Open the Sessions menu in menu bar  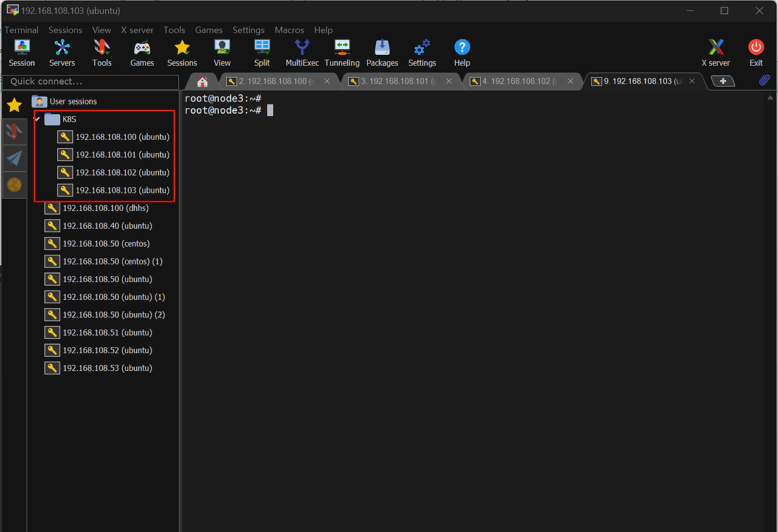point(65,30)
